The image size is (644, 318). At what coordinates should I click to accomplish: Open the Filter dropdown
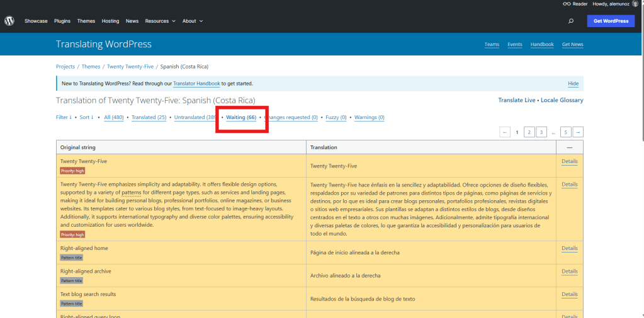pos(64,117)
